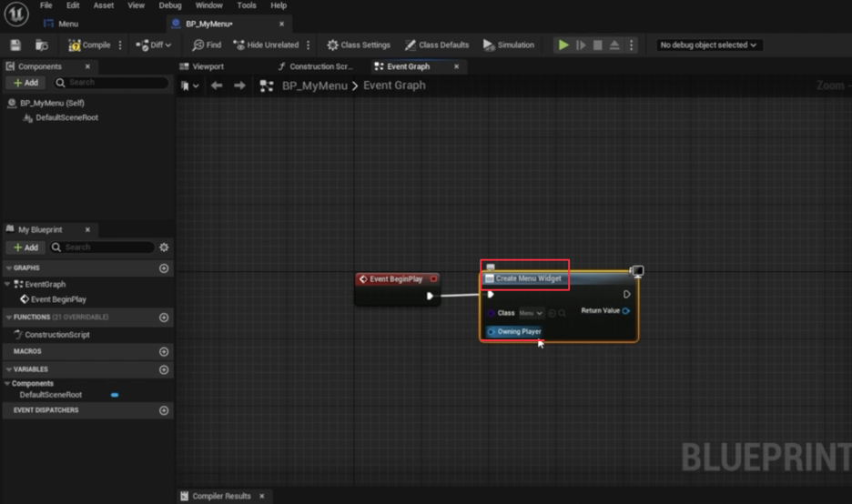This screenshot has height=504, width=852.
Task: Click the Find button
Action: coord(207,45)
